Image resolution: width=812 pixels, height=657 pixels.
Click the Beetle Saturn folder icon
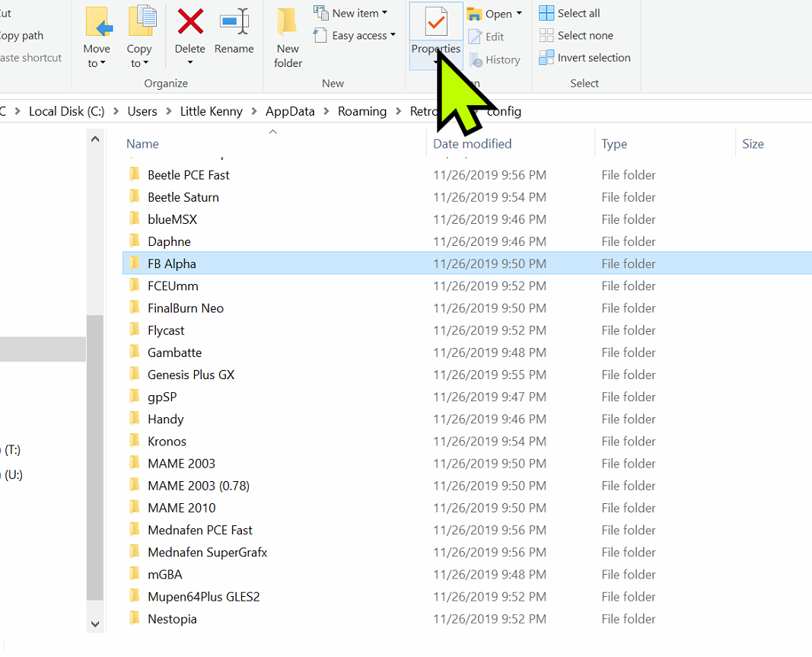134,197
